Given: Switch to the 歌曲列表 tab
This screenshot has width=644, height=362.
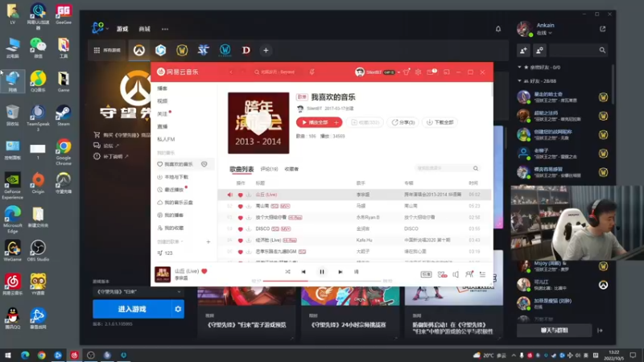Looking at the screenshot, I should 242,169.
